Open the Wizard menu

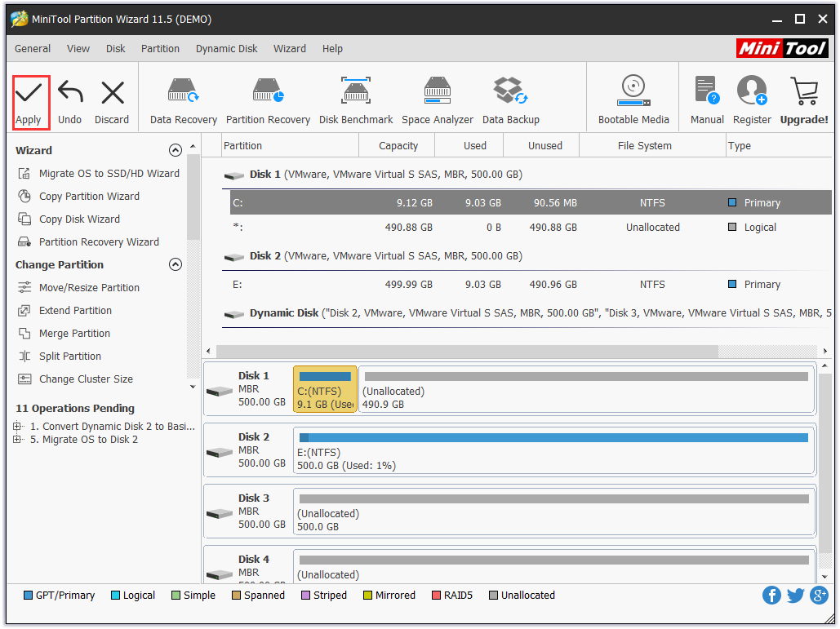click(x=290, y=49)
